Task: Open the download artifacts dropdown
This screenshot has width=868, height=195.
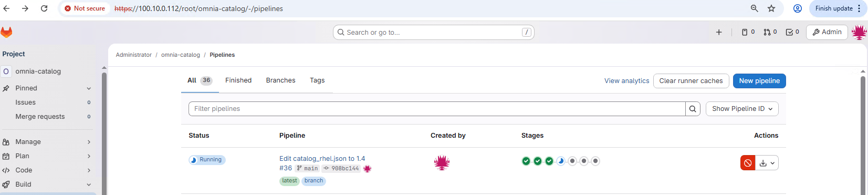Action: tap(767, 163)
